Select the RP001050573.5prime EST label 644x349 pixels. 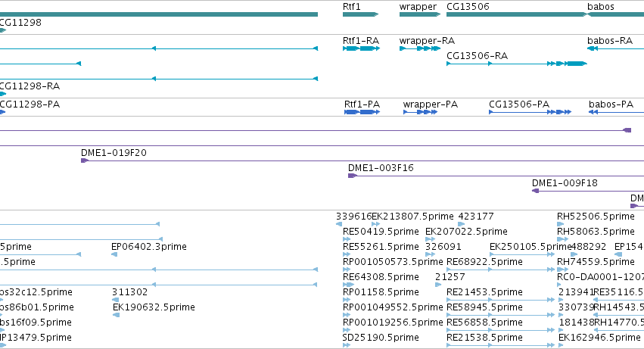click(393, 262)
